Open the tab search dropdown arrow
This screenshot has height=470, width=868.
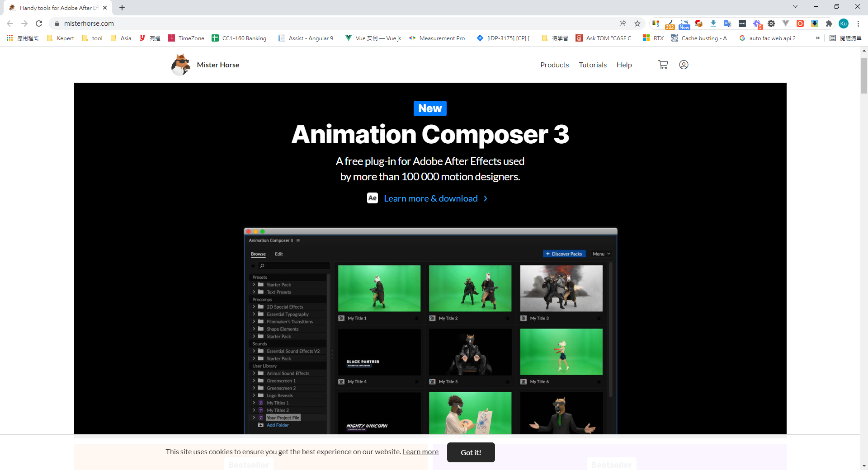(x=795, y=7)
